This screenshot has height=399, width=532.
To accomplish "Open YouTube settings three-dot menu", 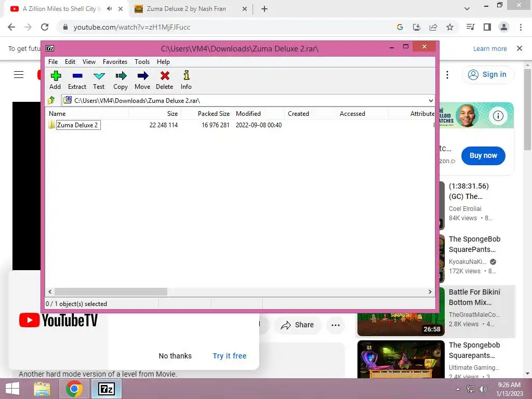I will pyautogui.click(x=447, y=75).
